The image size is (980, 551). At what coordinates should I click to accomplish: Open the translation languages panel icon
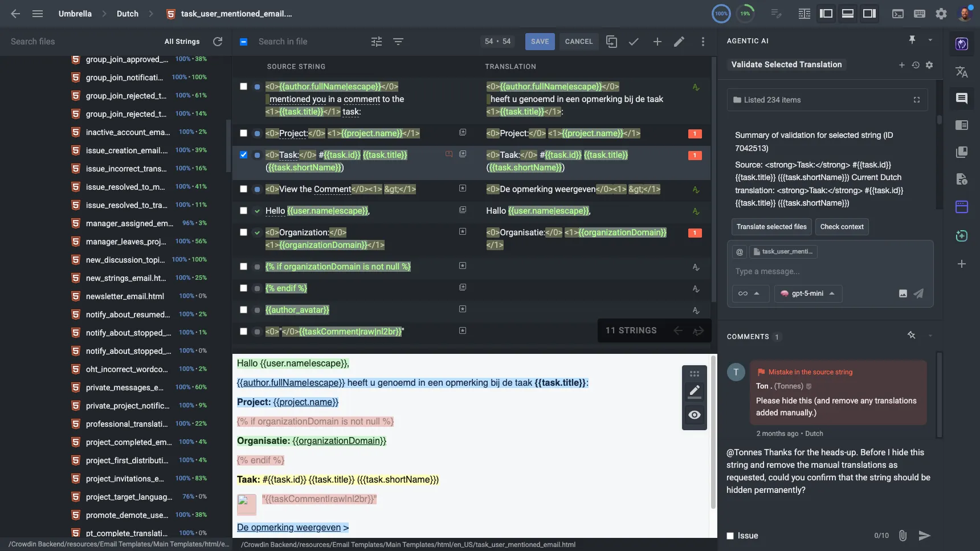(x=962, y=72)
